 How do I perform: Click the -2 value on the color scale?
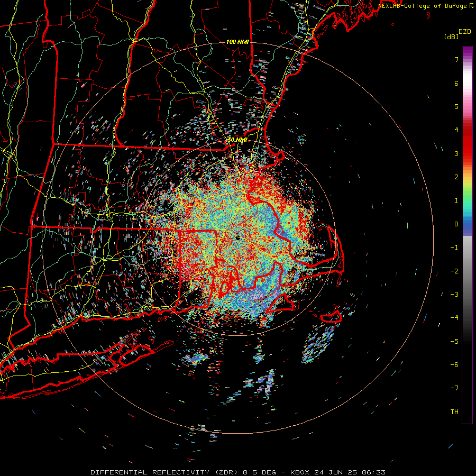(x=454, y=271)
